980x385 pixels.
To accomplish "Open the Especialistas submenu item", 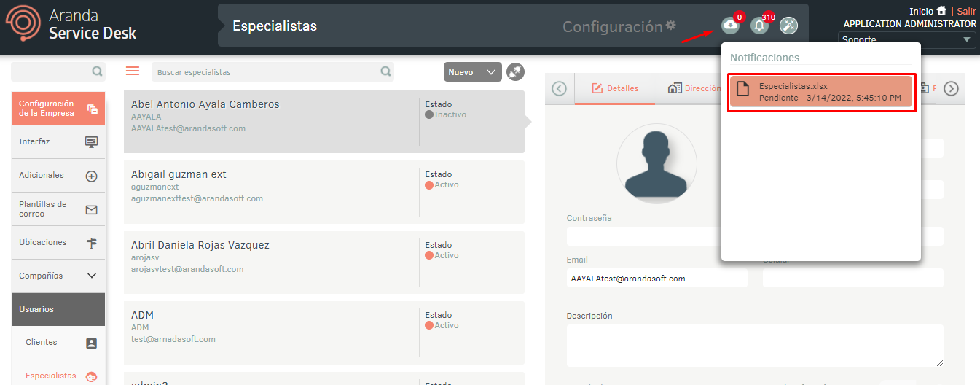I will [x=58, y=376].
